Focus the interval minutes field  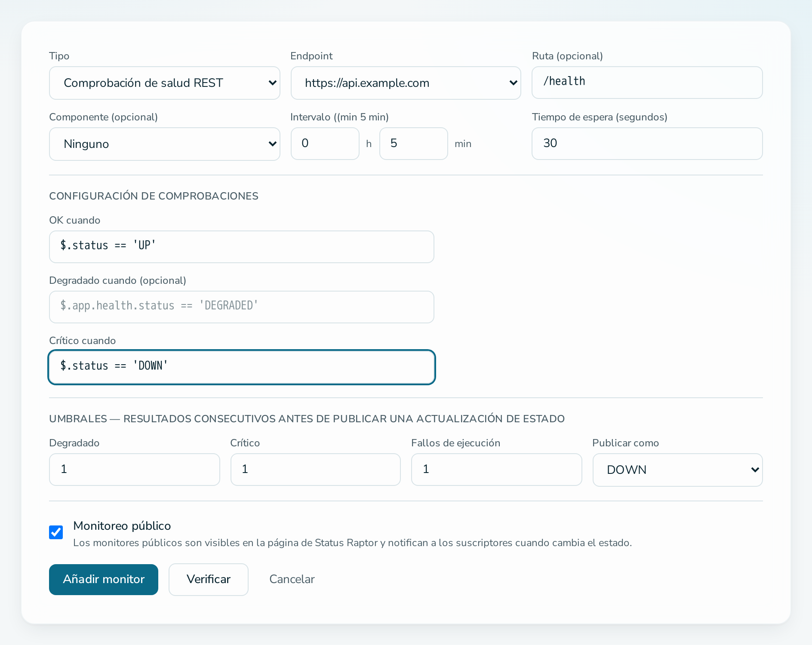pyautogui.click(x=413, y=144)
